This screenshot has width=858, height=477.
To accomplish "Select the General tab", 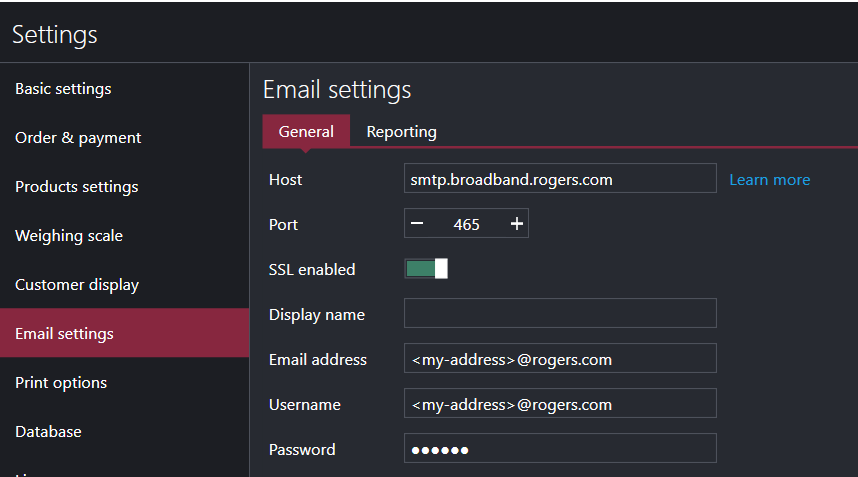I will (x=306, y=132).
